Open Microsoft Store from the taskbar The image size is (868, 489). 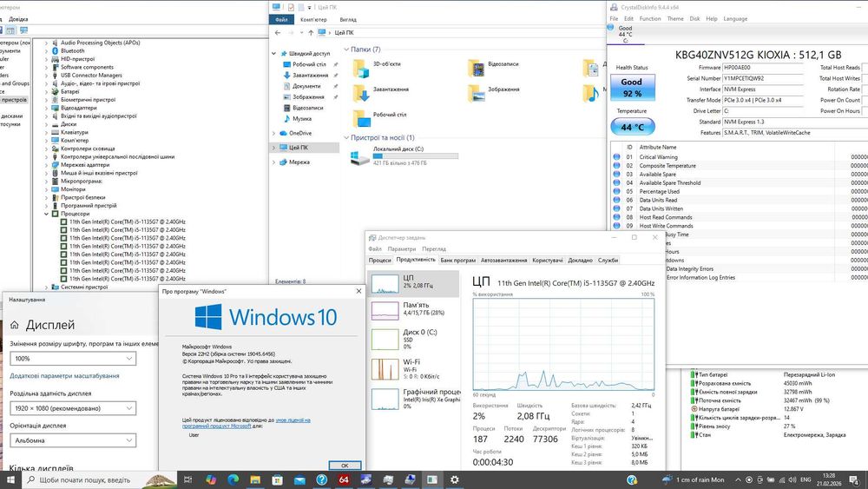pos(278,479)
